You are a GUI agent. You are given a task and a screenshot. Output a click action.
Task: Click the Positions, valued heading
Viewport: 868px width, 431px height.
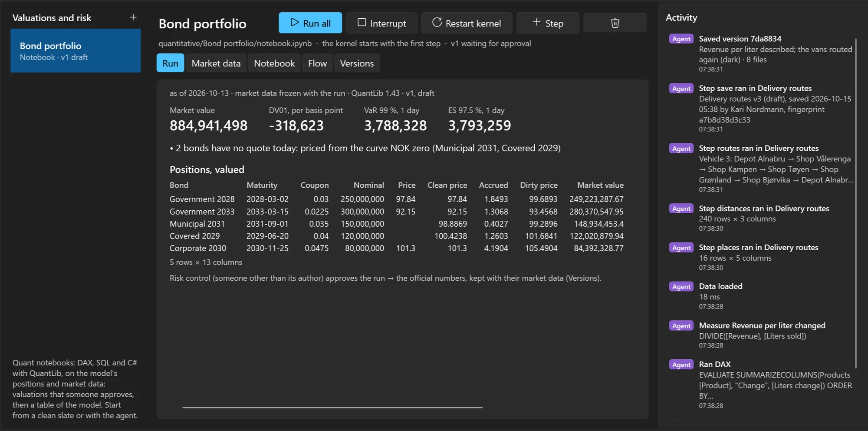tap(207, 169)
